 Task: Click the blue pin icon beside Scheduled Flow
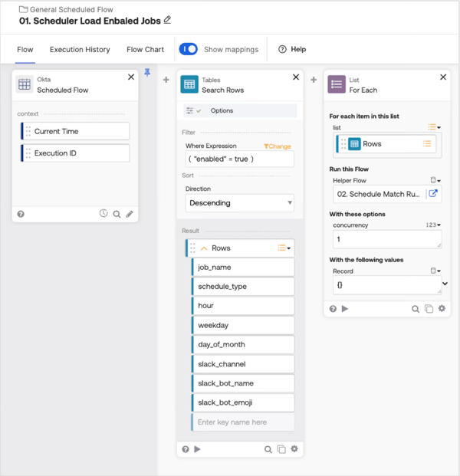[x=147, y=73]
